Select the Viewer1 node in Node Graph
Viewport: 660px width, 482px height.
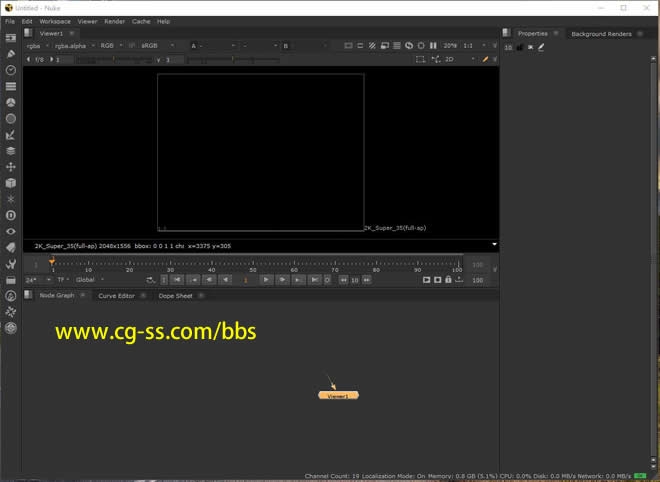tap(338, 396)
